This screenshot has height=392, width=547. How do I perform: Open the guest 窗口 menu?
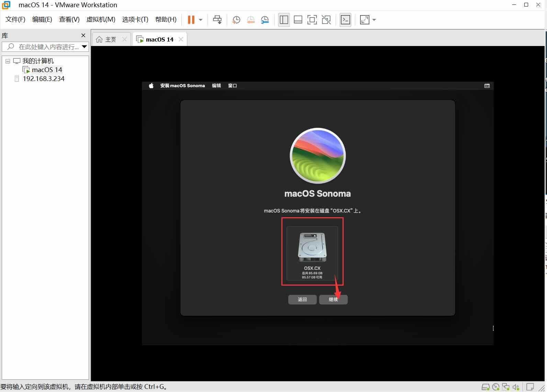(233, 86)
